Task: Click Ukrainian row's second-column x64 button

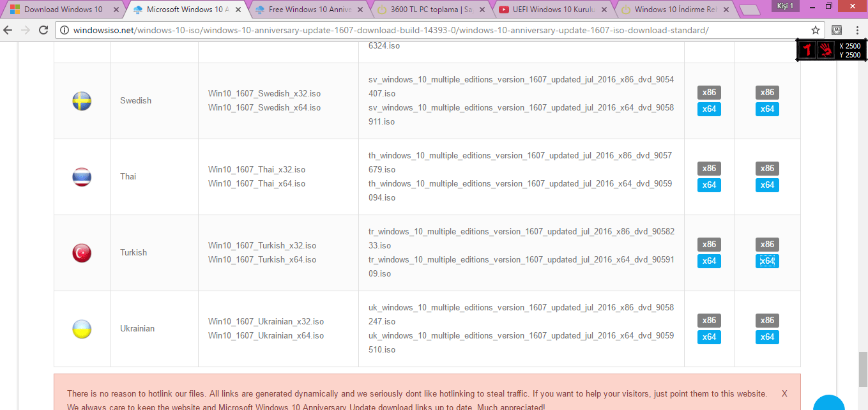Action: [x=767, y=337]
